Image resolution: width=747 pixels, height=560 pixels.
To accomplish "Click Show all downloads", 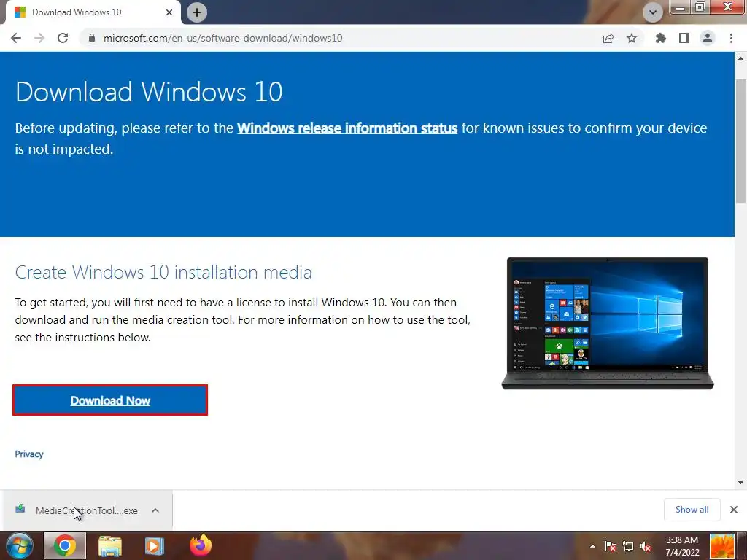I will tap(692, 510).
